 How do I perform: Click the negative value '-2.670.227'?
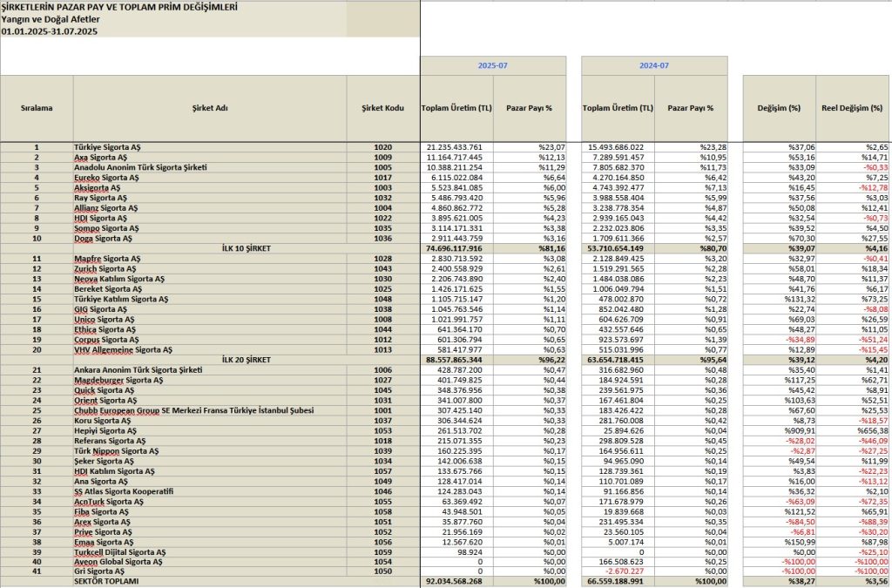pos(618,571)
